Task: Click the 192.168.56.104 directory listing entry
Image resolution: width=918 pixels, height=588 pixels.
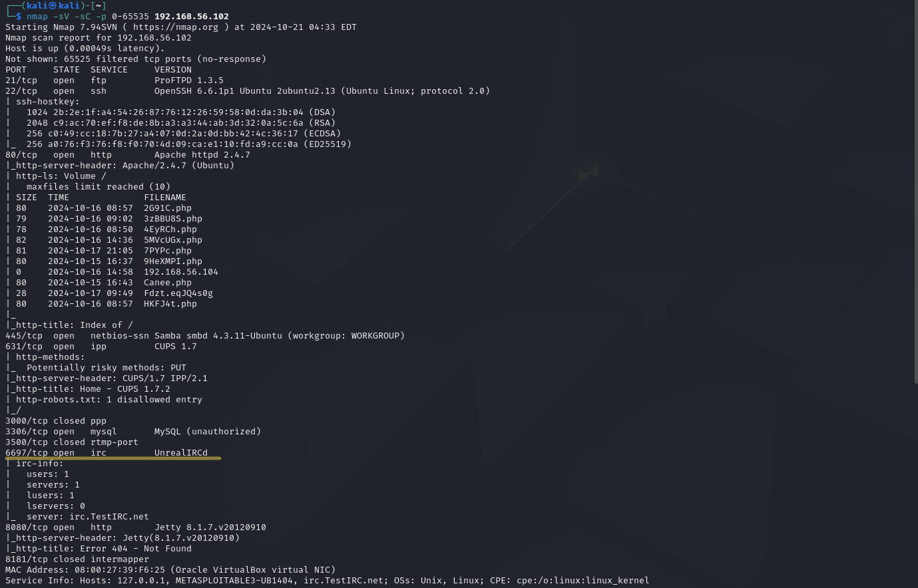Action: point(181,272)
